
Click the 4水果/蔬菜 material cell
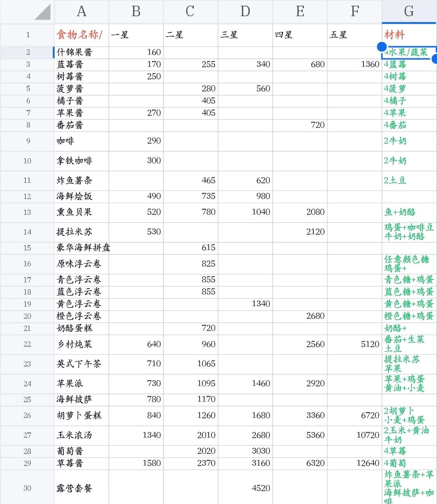tap(409, 52)
